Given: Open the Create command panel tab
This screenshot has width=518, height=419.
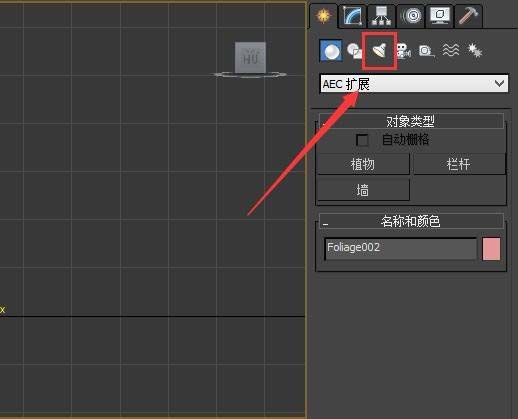Looking at the screenshot, I should click(x=324, y=16).
